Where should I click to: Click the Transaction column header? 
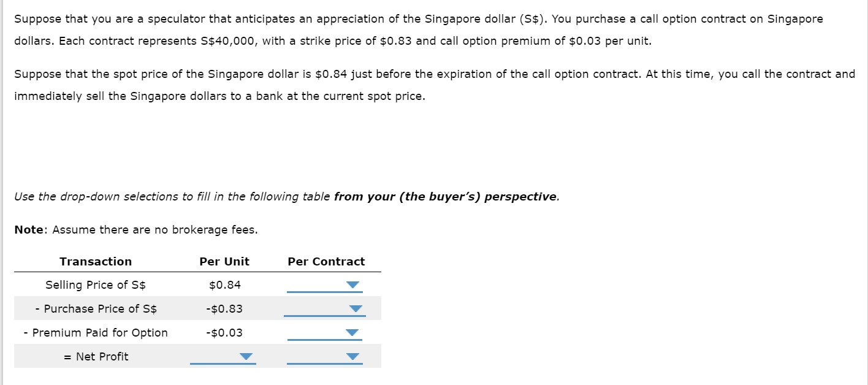[96, 262]
